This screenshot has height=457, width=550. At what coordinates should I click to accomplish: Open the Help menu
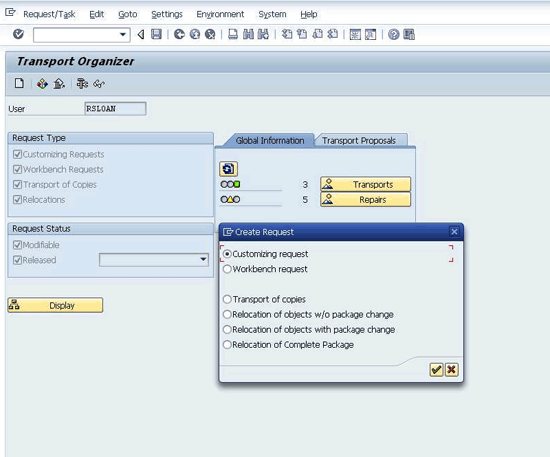click(309, 14)
